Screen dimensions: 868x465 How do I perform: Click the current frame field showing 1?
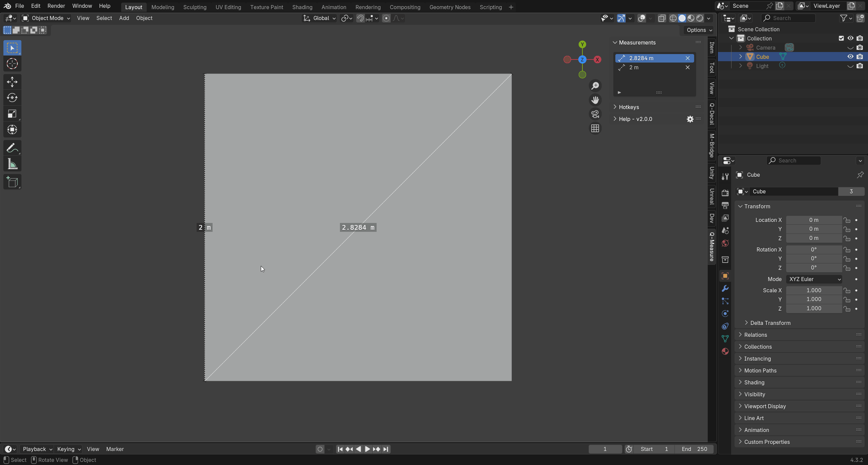click(605, 449)
